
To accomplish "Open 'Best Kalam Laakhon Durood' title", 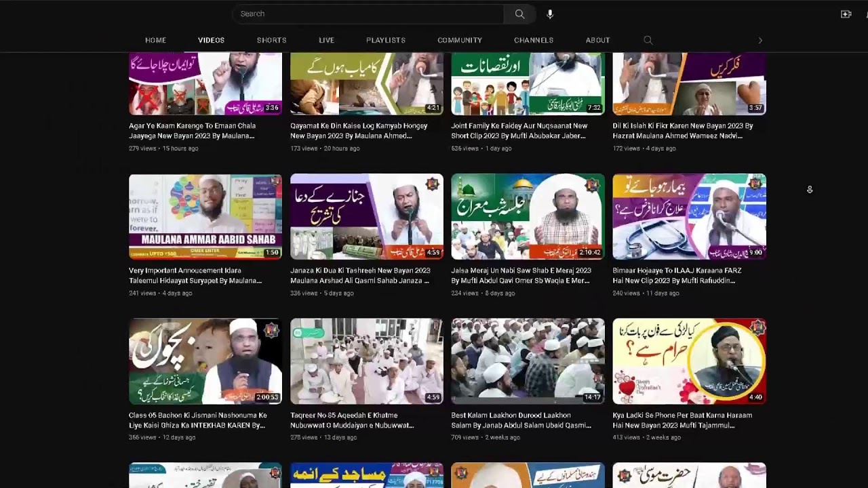I will click(521, 420).
